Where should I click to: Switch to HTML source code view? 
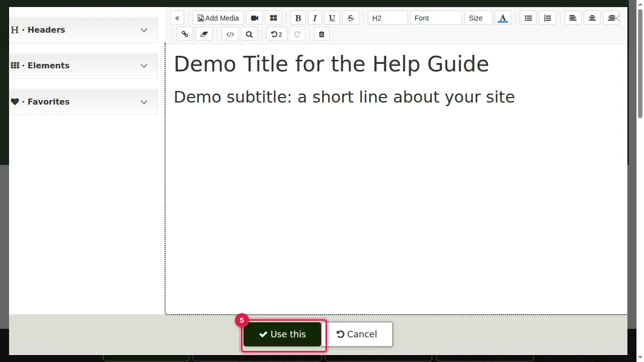(x=230, y=34)
